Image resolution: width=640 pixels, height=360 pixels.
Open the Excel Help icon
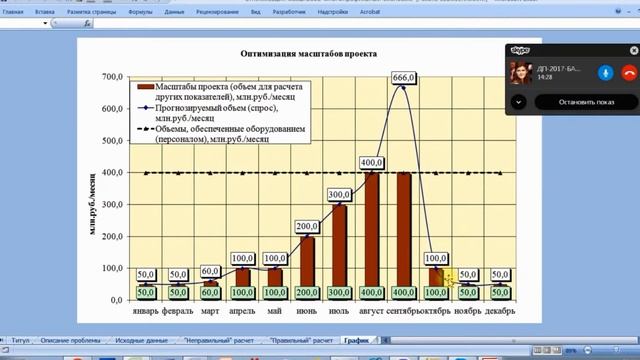(618, 12)
